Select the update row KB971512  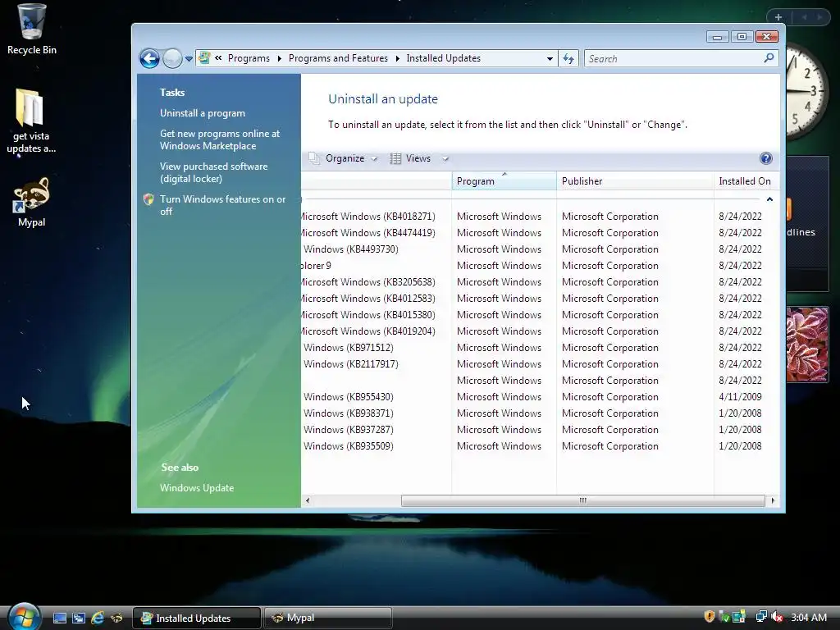pyautogui.click(x=539, y=348)
